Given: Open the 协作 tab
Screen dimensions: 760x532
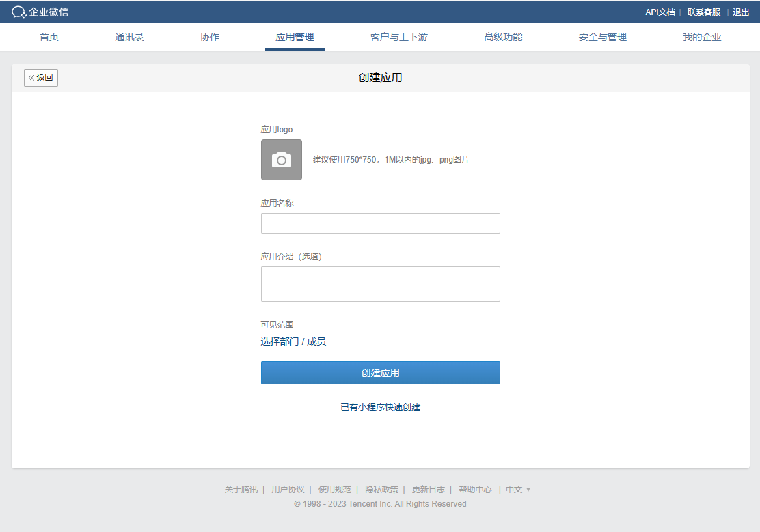Looking at the screenshot, I should tap(210, 37).
